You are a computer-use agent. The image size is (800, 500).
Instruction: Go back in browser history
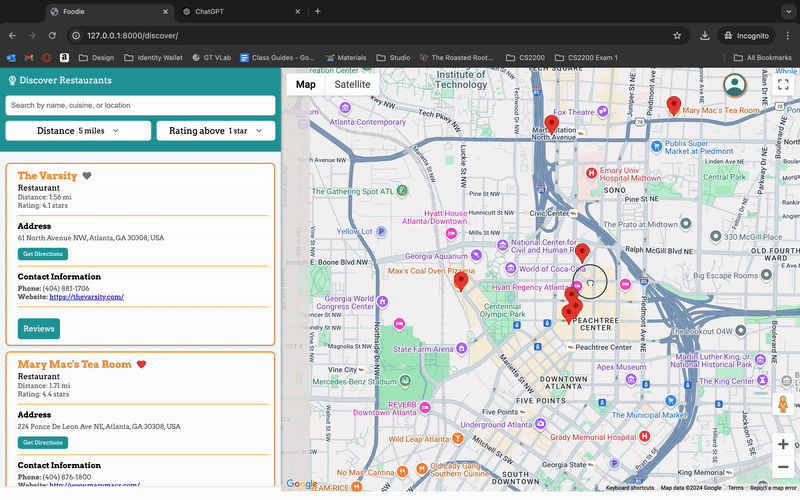(12, 35)
